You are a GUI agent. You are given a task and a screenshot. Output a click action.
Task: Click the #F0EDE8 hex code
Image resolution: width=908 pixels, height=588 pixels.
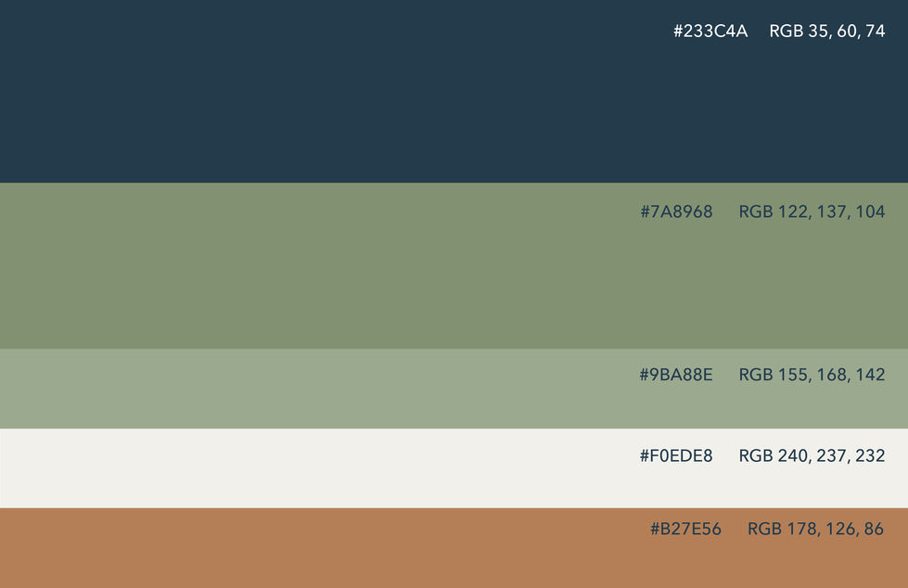point(676,455)
